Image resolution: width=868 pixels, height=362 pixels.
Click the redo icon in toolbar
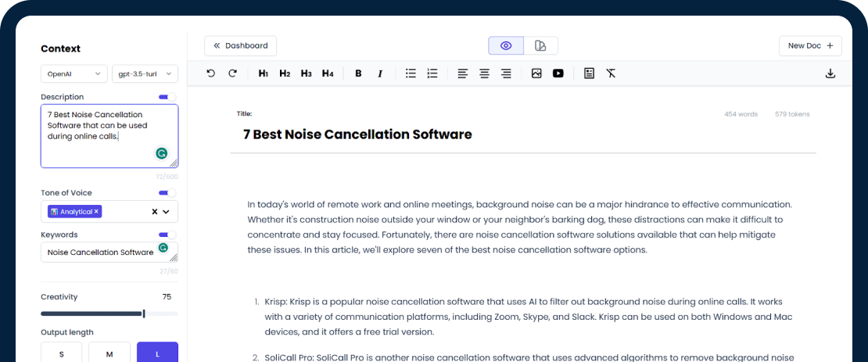pyautogui.click(x=232, y=73)
